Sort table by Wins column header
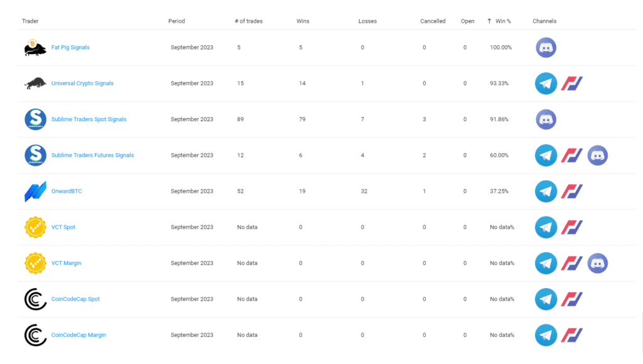 [303, 21]
